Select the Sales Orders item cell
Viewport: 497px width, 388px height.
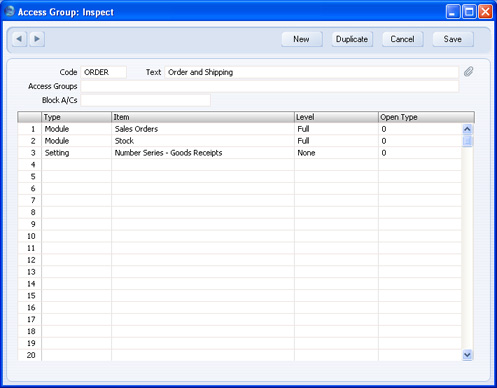point(203,129)
